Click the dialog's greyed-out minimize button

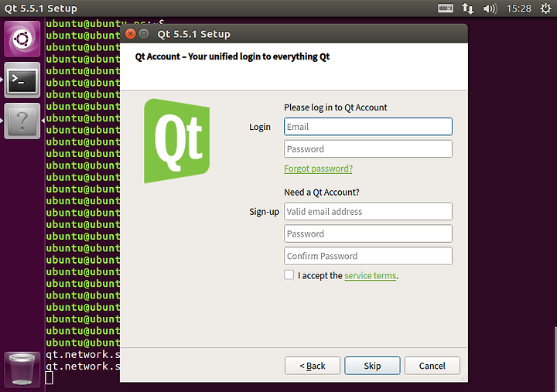pos(144,34)
